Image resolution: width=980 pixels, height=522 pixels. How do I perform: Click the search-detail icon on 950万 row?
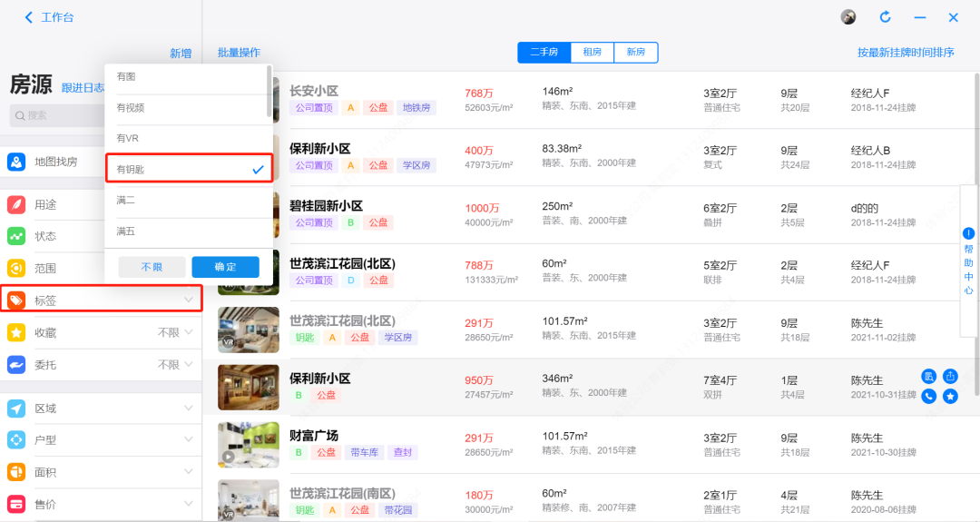(x=929, y=377)
